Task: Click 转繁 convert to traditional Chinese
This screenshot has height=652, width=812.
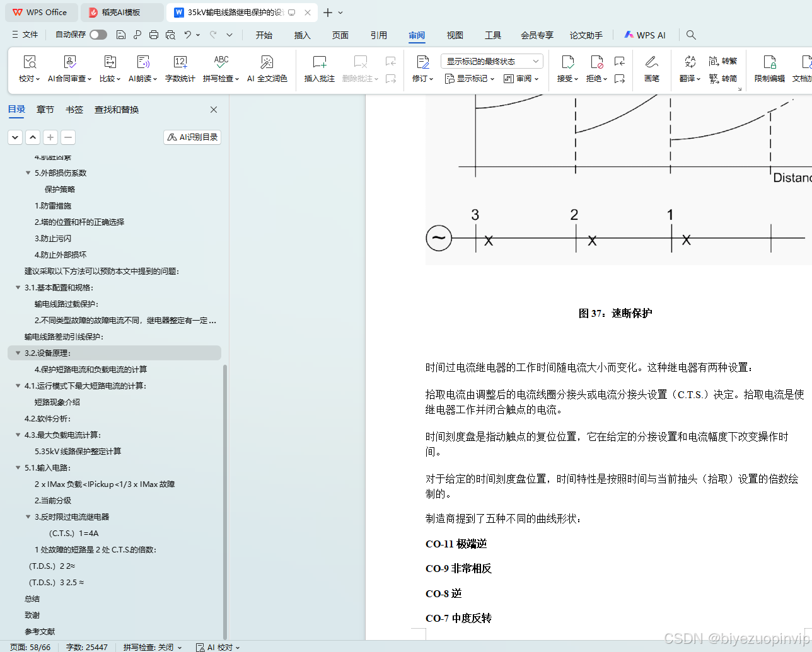Action: (723, 61)
